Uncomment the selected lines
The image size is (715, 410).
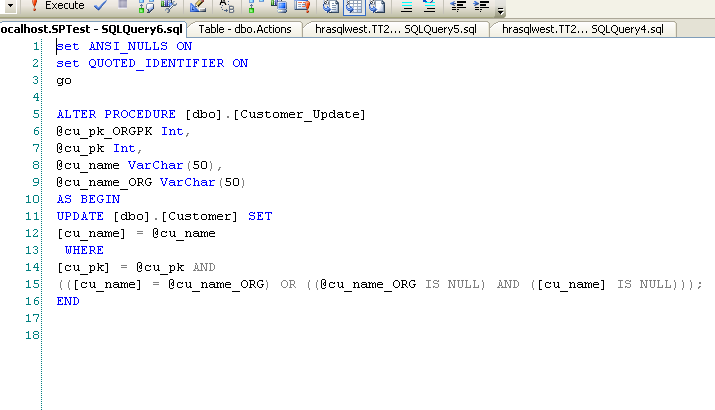pos(429,7)
